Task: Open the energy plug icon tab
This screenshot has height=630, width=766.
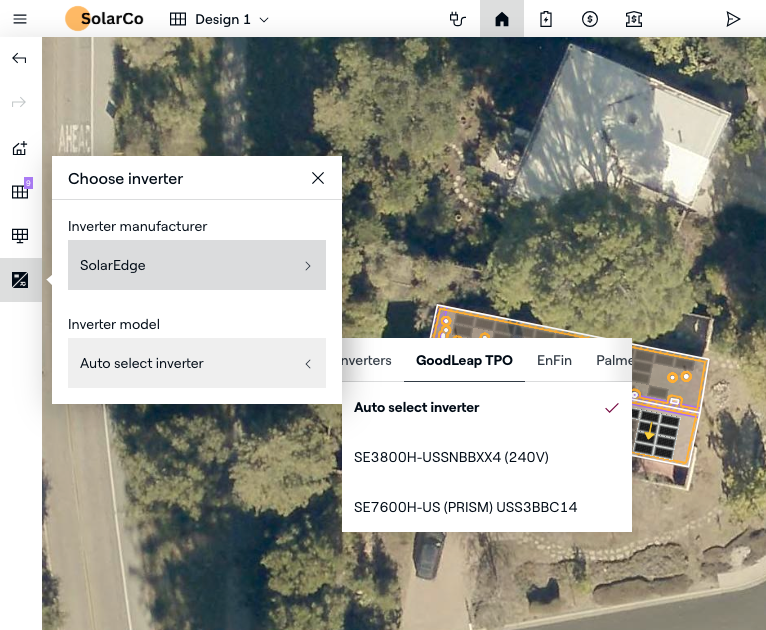Action: point(458,19)
